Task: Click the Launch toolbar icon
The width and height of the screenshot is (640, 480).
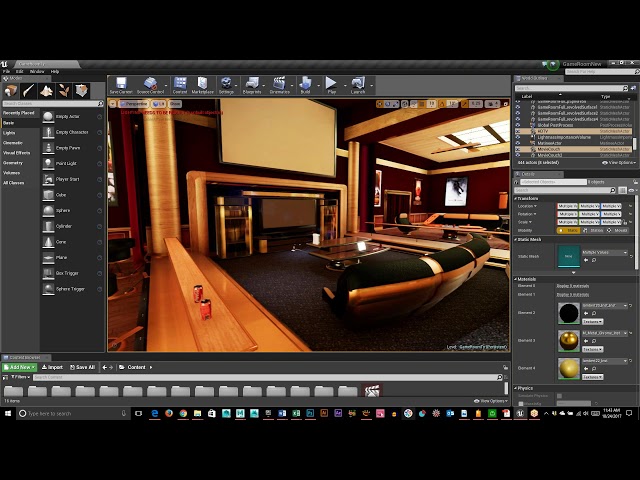Action: pyautogui.click(x=358, y=83)
